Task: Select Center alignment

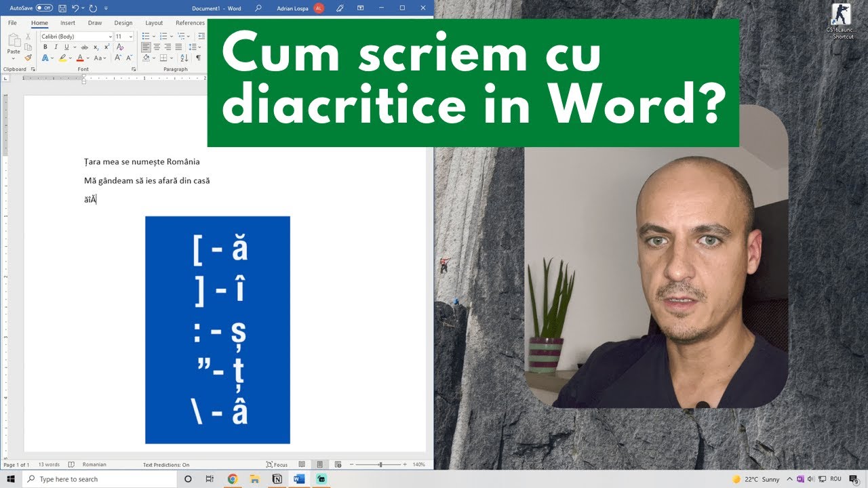Action: click(x=157, y=47)
